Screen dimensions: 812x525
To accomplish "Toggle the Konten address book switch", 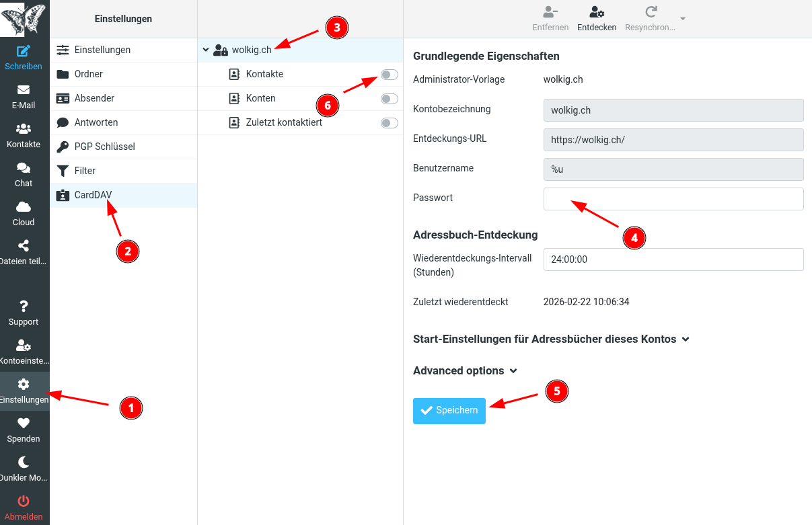I will [389, 99].
